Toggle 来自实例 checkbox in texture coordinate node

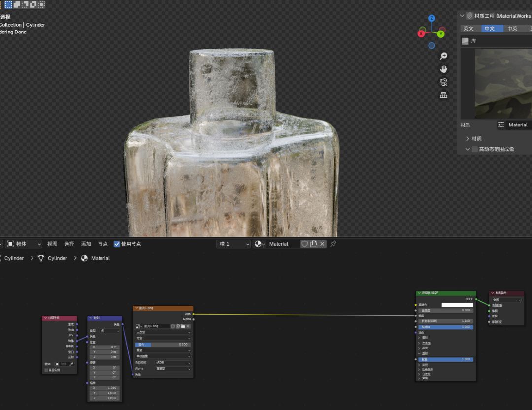point(46,370)
